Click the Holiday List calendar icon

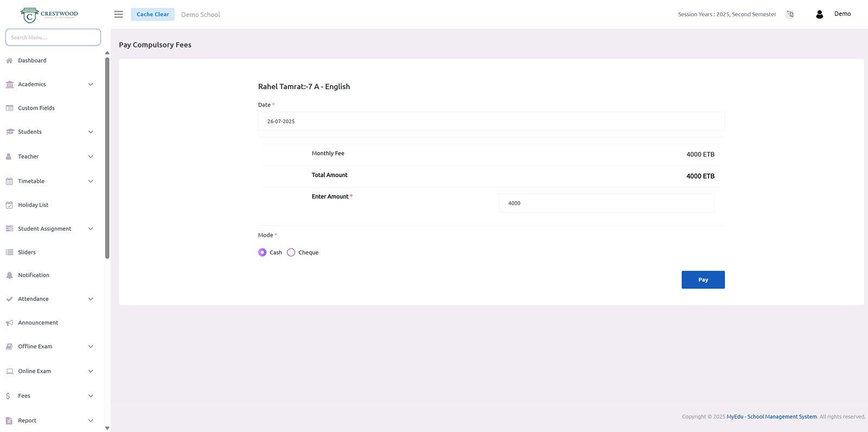pyautogui.click(x=9, y=205)
